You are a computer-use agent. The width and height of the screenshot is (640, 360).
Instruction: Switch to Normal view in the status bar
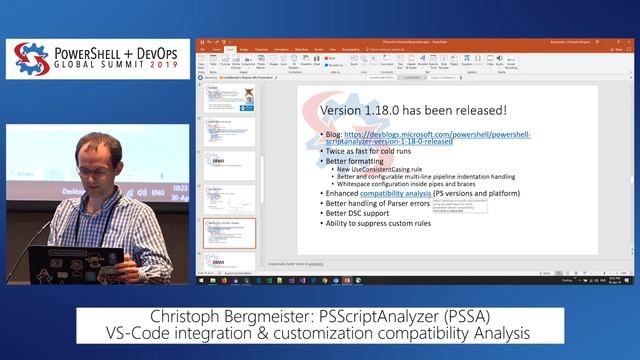pos(559,273)
